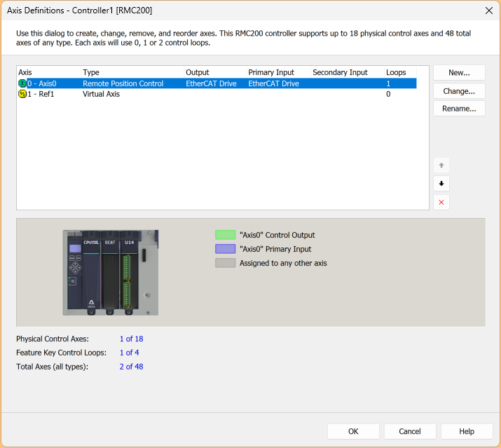Click the 1 of 18 physical axes value
This screenshot has width=501, height=448.
click(131, 339)
